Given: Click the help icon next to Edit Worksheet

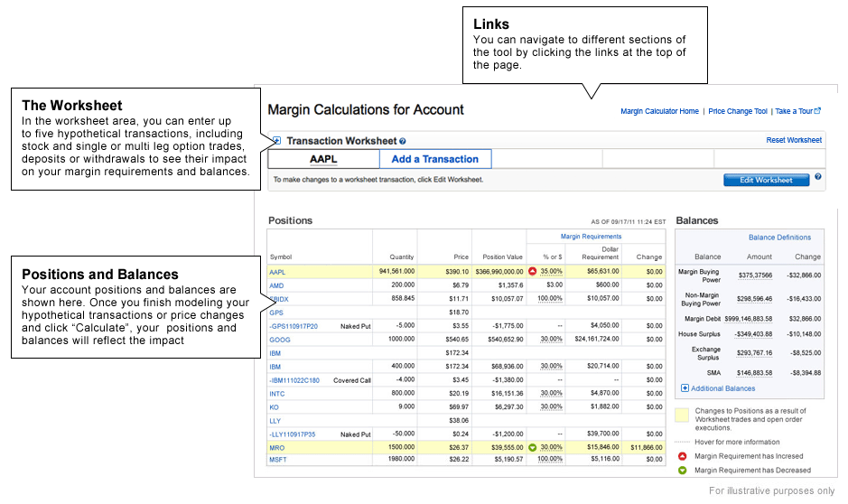Looking at the screenshot, I should tap(818, 177).
